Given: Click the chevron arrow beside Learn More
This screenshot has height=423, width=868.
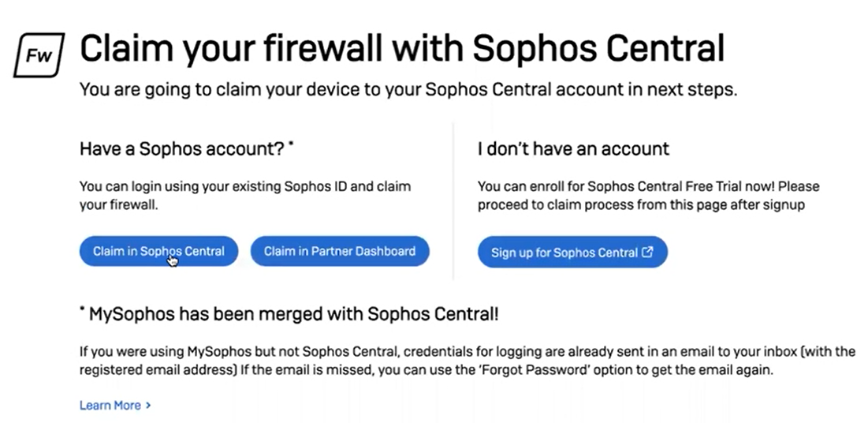Looking at the screenshot, I should coord(148,405).
